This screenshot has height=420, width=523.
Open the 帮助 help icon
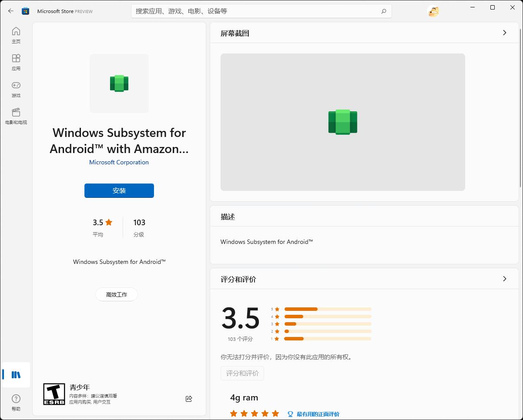16,403
